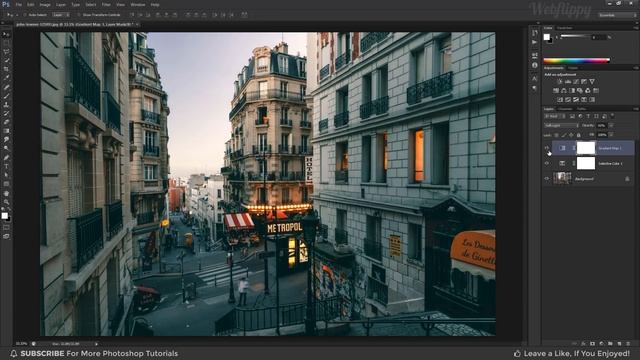
Task: Switch to the Paths tab
Action: click(581, 109)
